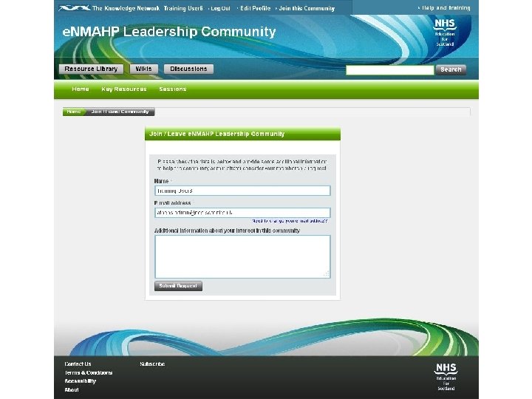This screenshot has width=532, height=399.
Task: Open Help and Training link
Action: pyautogui.click(x=446, y=8)
